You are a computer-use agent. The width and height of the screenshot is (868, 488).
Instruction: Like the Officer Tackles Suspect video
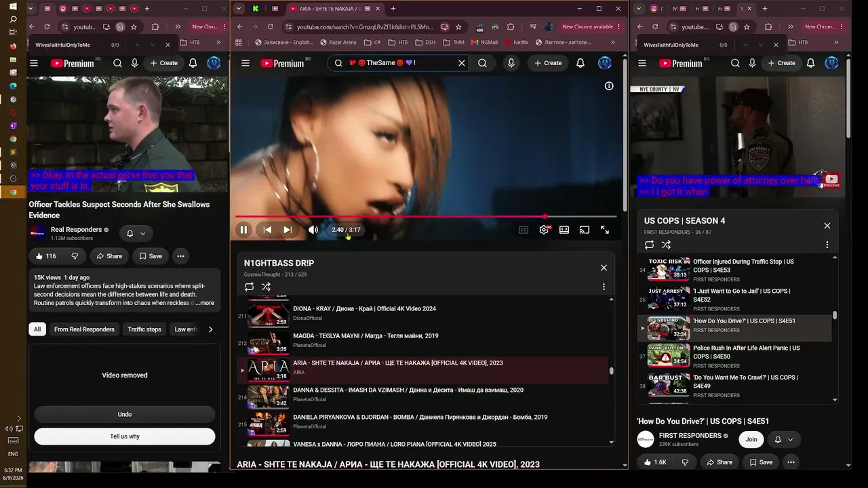(x=46, y=256)
